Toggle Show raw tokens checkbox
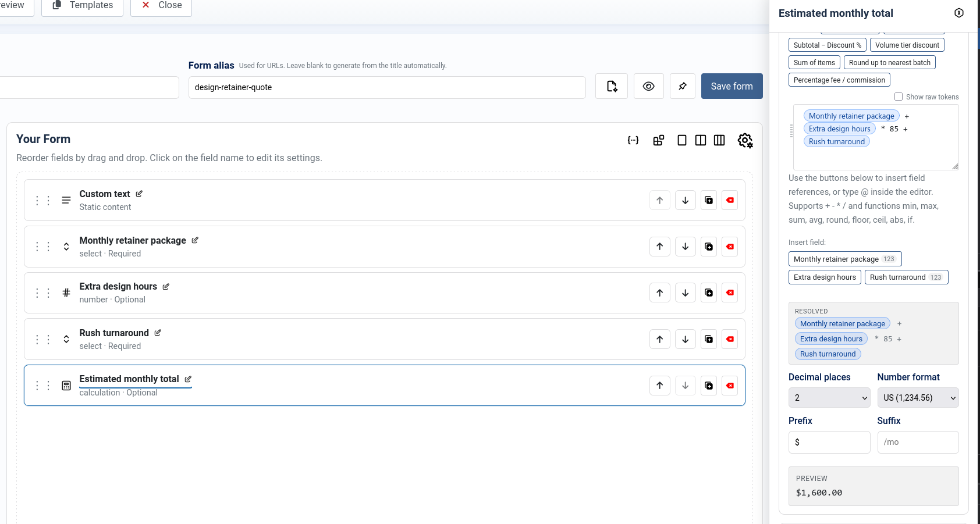The image size is (980, 524). click(899, 97)
